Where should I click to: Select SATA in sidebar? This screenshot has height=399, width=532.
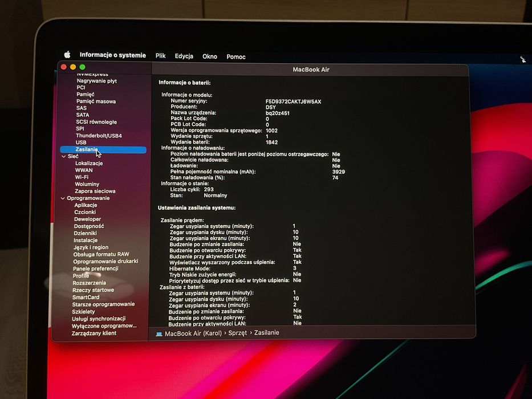(x=83, y=115)
